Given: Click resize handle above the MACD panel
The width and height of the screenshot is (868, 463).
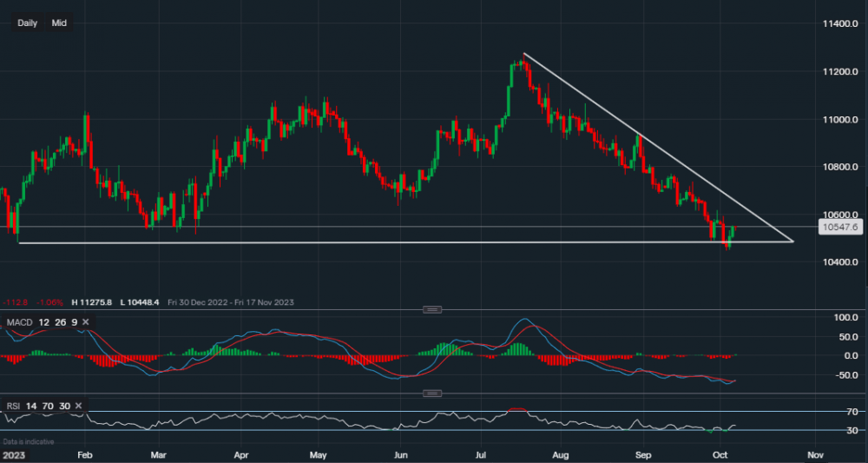Looking at the screenshot, I should [431, 310].
